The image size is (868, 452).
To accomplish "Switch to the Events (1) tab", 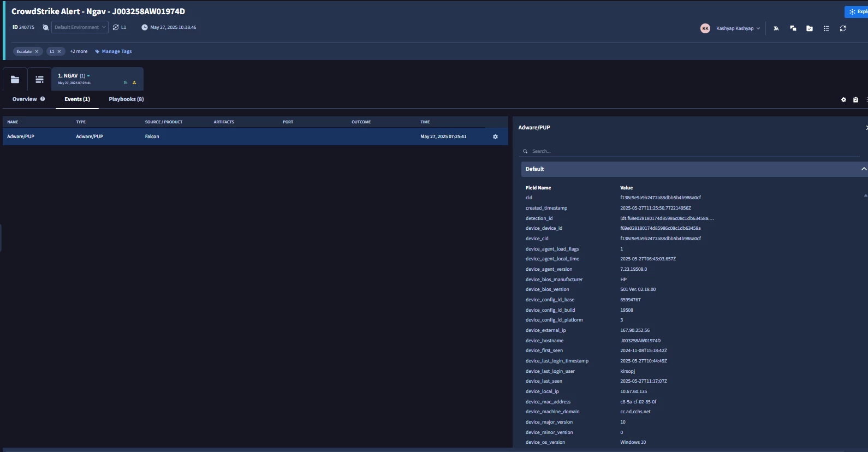I will (77, 99).
